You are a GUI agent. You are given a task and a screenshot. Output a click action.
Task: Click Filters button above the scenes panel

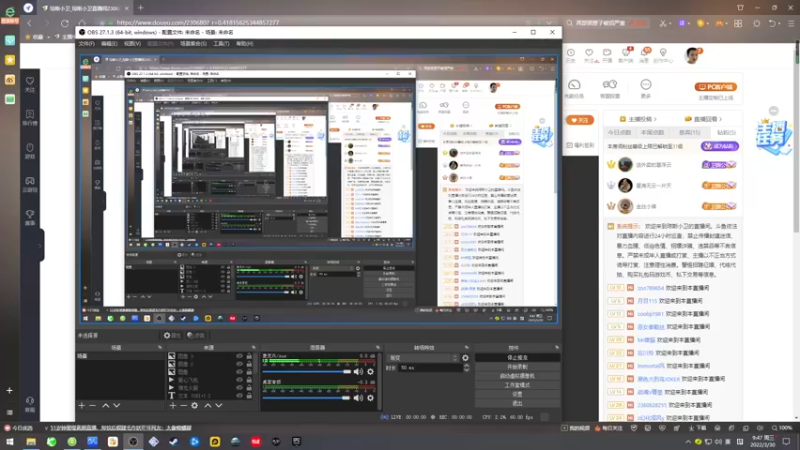(196, 335)
